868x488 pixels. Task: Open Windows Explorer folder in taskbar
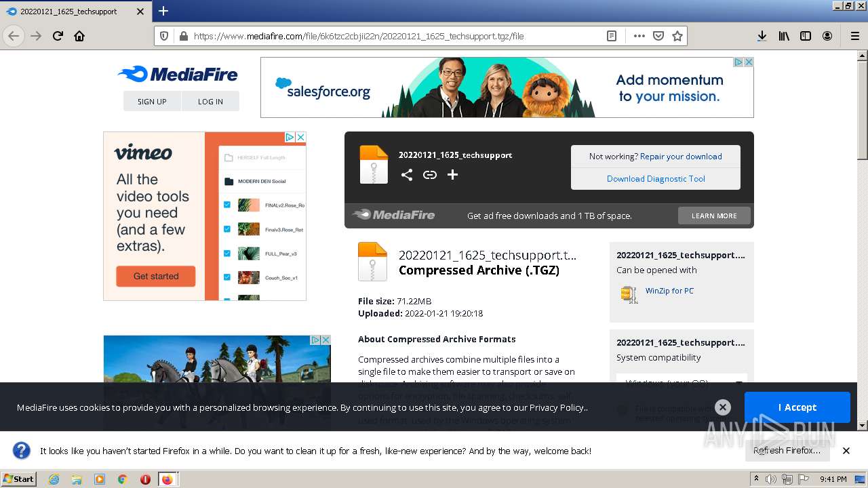(x=77, y=479)
